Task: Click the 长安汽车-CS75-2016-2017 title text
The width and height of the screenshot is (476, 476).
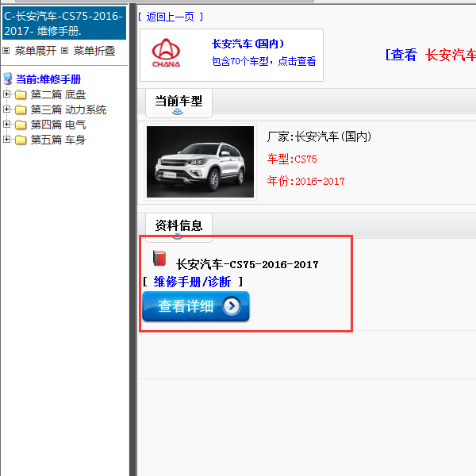Action: pos(248,264)
